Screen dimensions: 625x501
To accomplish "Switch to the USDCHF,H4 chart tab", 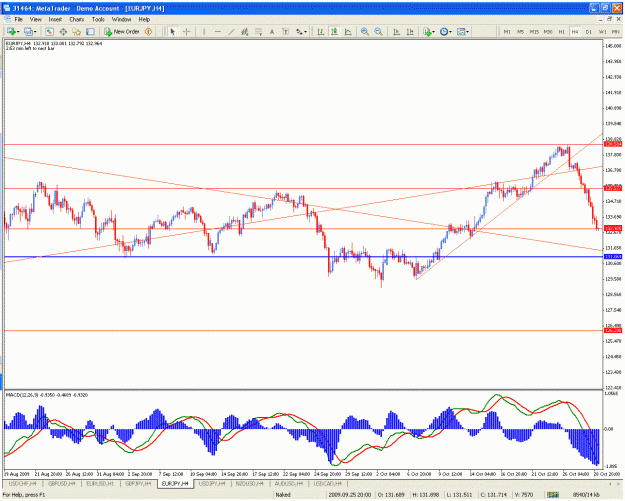I will pyautogui.click(x=22, y=483).
